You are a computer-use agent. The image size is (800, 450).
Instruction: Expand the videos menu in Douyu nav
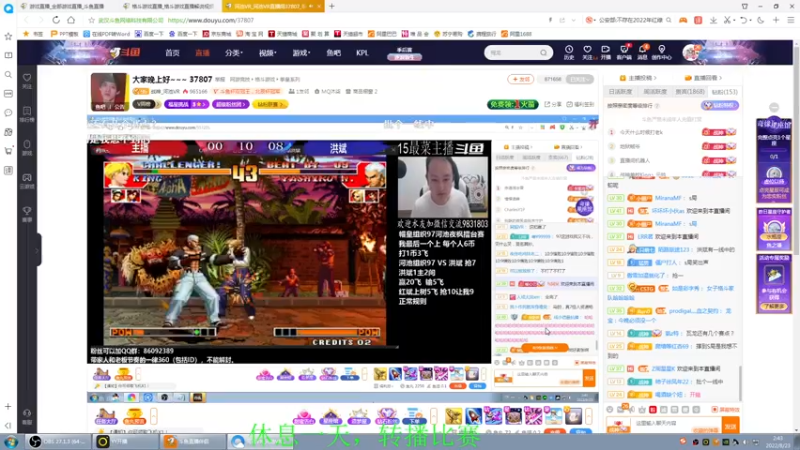[x=267, y=53]
